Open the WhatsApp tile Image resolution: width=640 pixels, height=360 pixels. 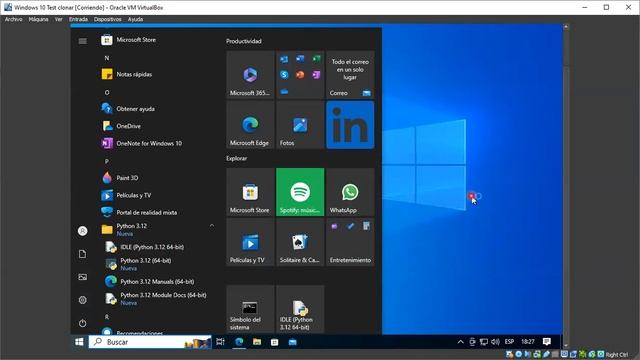(350, 192)
